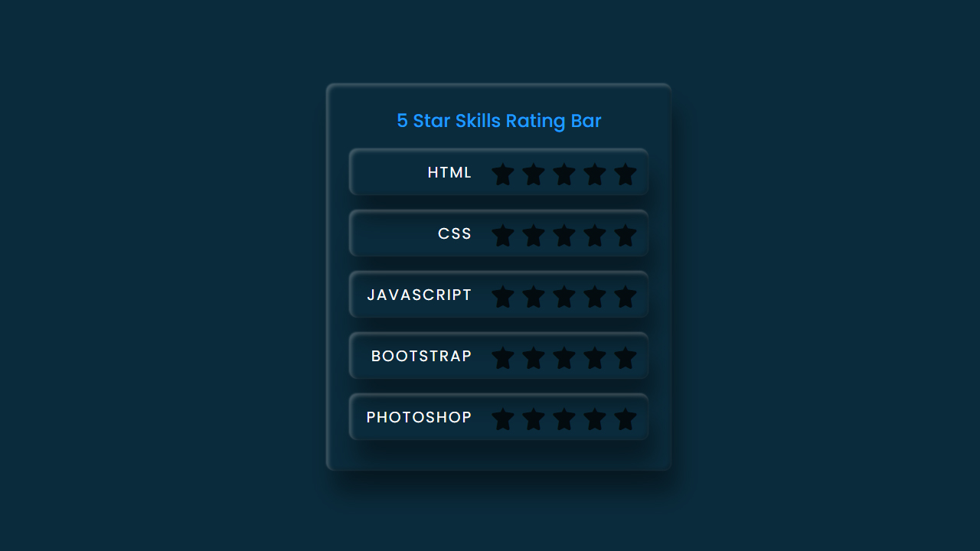980x551 pixels.
Task: Rate HTML two stars
Action: (x=534, y=174)
